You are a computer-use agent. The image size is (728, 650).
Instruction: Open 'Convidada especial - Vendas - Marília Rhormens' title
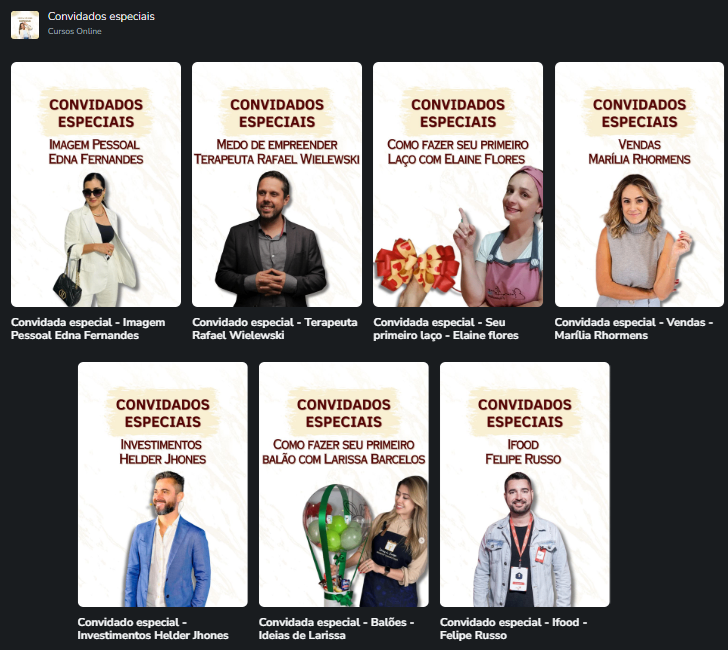(634, 329)
